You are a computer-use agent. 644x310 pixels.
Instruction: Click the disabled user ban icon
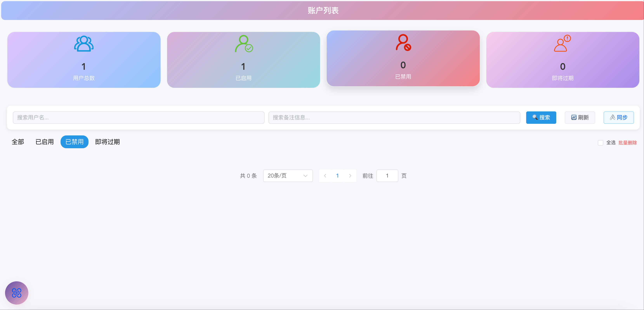pos(403,43)
